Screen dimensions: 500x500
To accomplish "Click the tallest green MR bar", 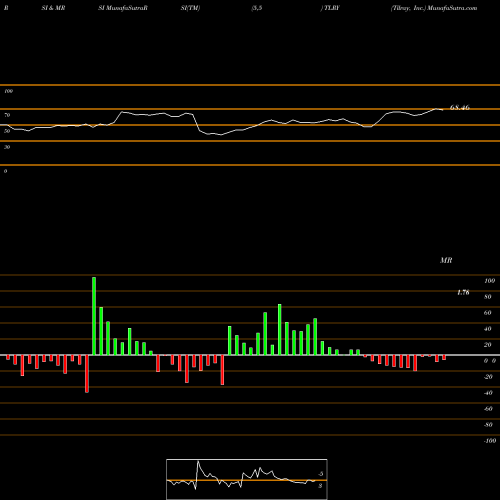I will click(x=94, y=316).
